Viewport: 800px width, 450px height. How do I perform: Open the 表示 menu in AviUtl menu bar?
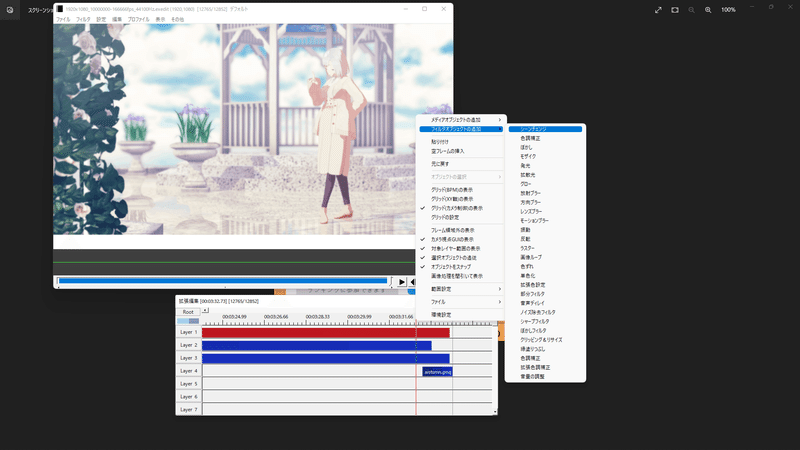pyautogui.click(x=160, y=19)
